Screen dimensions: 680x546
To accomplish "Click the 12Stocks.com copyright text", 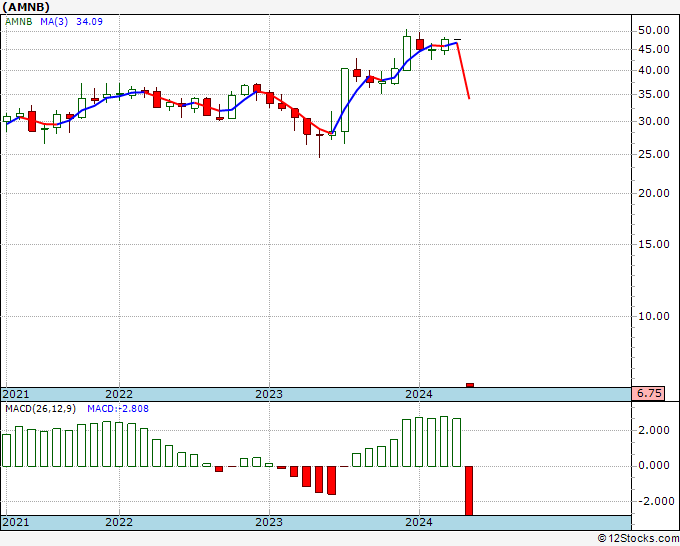I will (638, 539).
